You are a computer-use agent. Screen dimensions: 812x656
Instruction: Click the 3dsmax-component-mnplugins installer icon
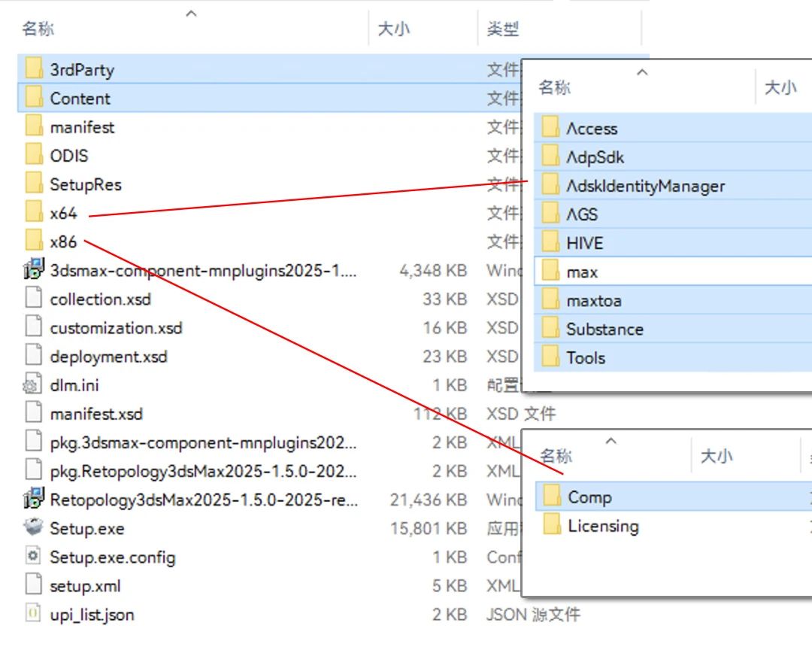(x=34, y=270)
